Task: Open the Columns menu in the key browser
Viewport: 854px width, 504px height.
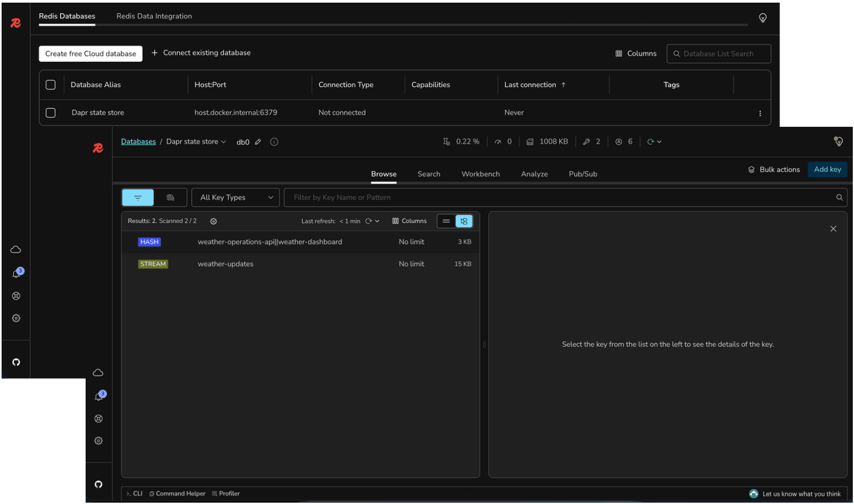Action: click(409, 221)
